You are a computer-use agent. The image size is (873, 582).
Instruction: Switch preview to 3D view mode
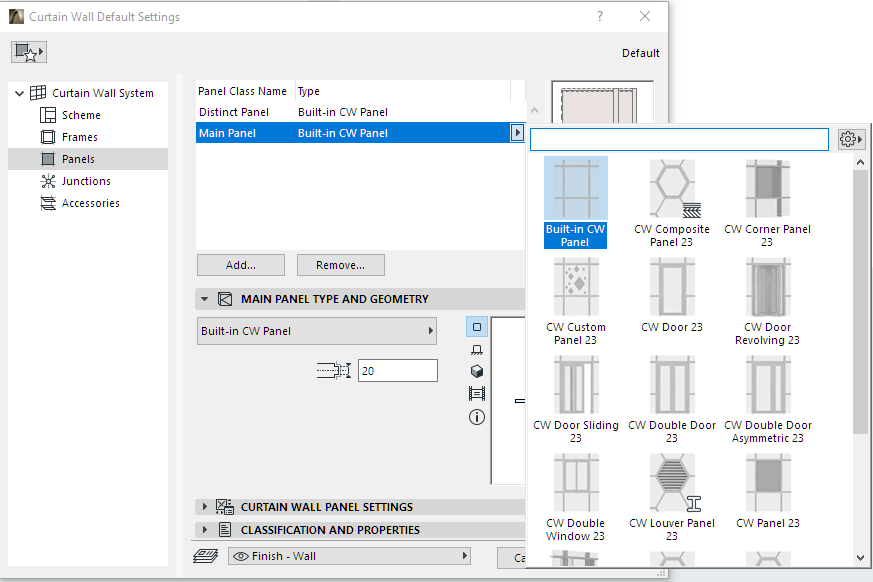[x=477, y=371]
